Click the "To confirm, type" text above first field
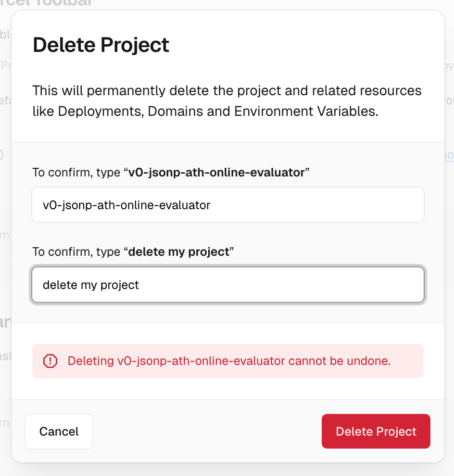The height and width of the screenshot is (476, 454). 77,173
